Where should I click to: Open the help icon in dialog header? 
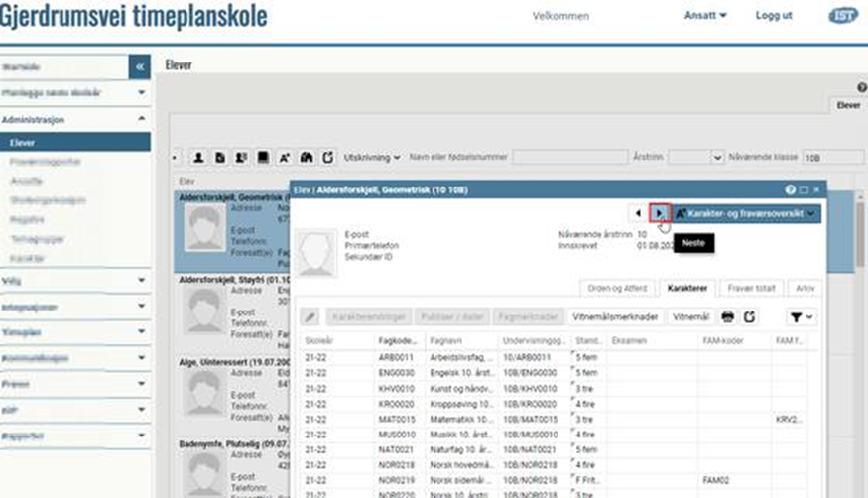(791, 189)
